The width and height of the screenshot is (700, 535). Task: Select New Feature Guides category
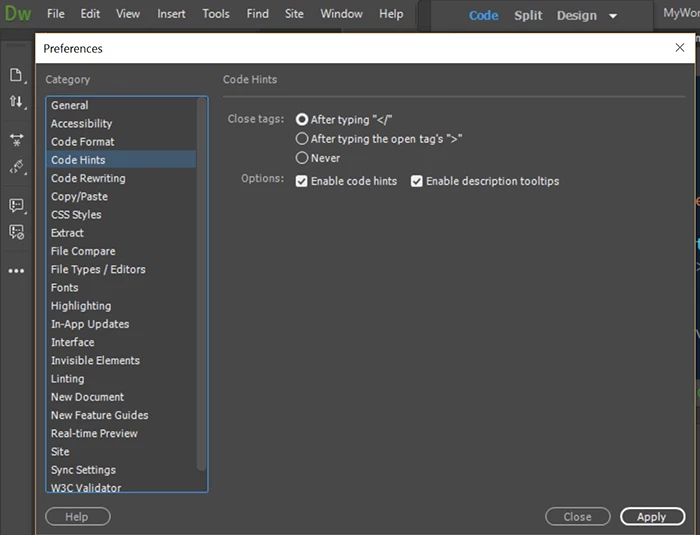[x=121, y=415]
